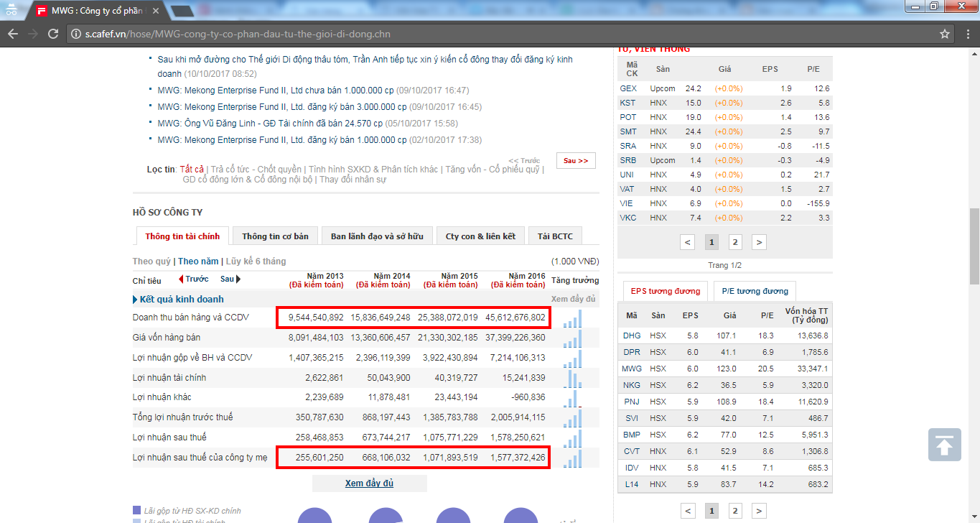Open the Ban lãnh đạo và sở hữu tab

(x=377, y=236)
